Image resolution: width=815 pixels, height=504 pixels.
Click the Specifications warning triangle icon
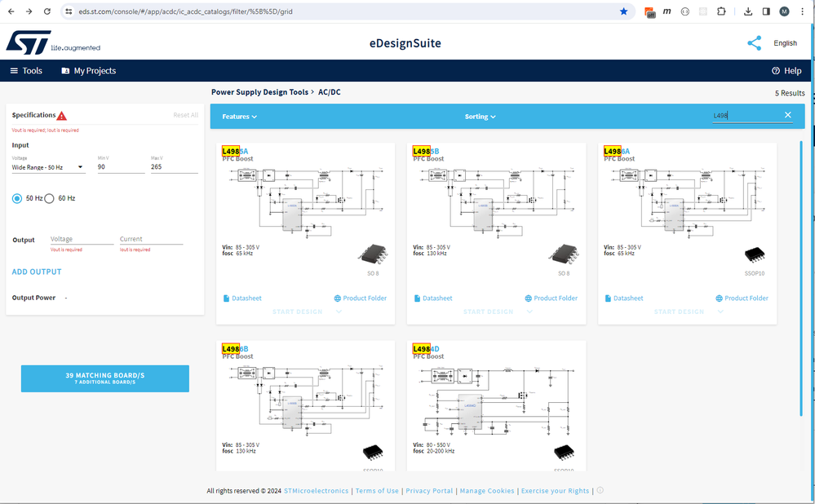tap(62, 115)
